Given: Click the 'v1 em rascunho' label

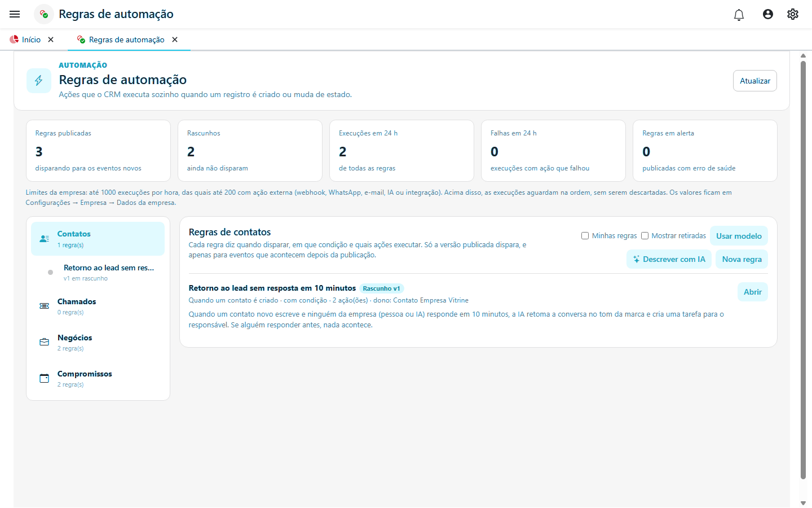Looking at the screenshot, I should [86, 278].
